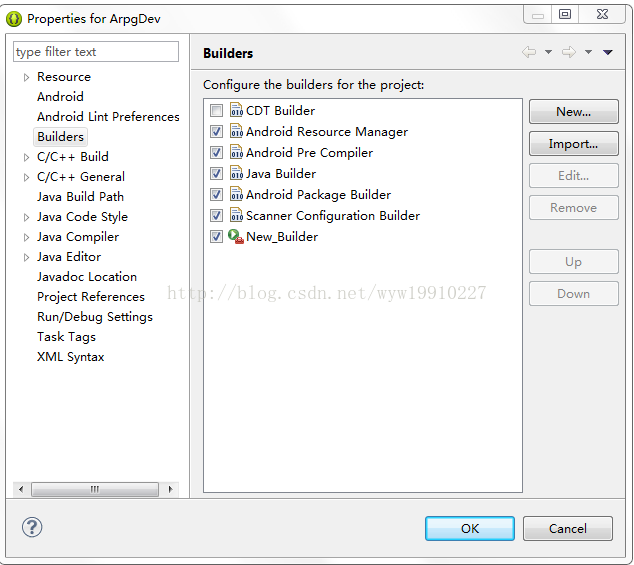Toggle the Scanner Configuration Builder checkbox
Screen dimensions: 634x565
click(x=216, y=216)
